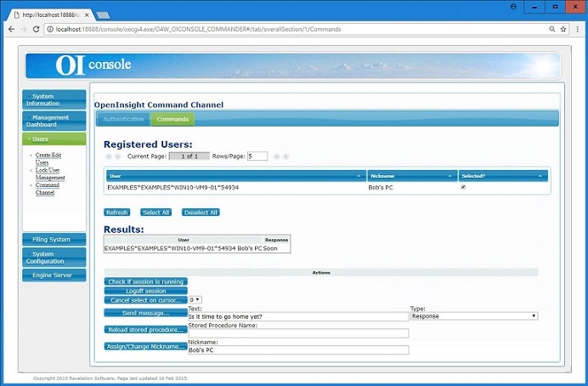The width and height of the screenshot is (588, 386).
Task: Expand Engine Server sidebar section
Action: point(54,275)
